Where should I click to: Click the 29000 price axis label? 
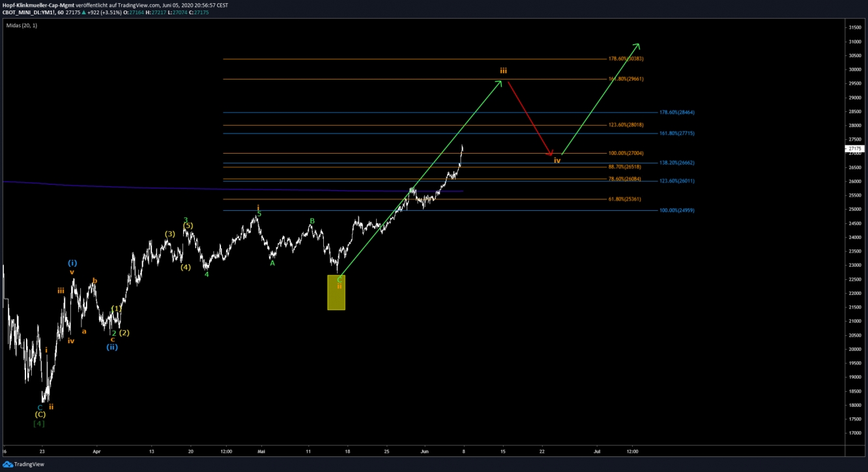coord(854,98)
